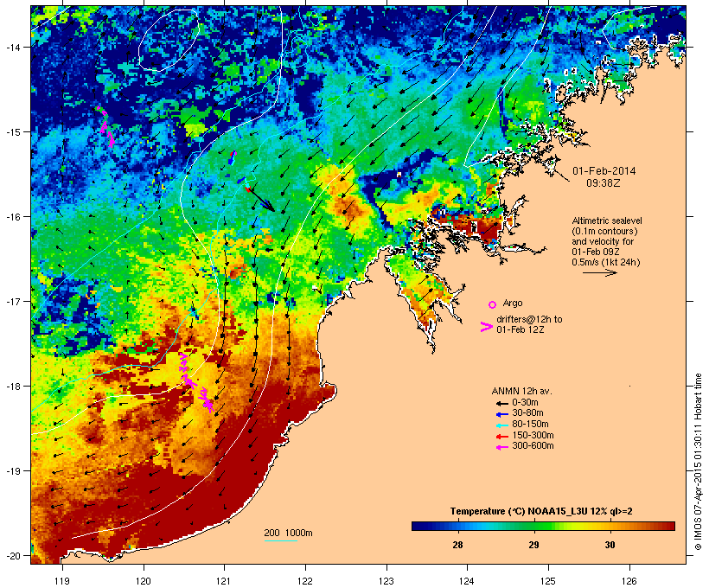Click the drifters@12h to legend text
The image size is (709, 588).
(x=529, y=319)
